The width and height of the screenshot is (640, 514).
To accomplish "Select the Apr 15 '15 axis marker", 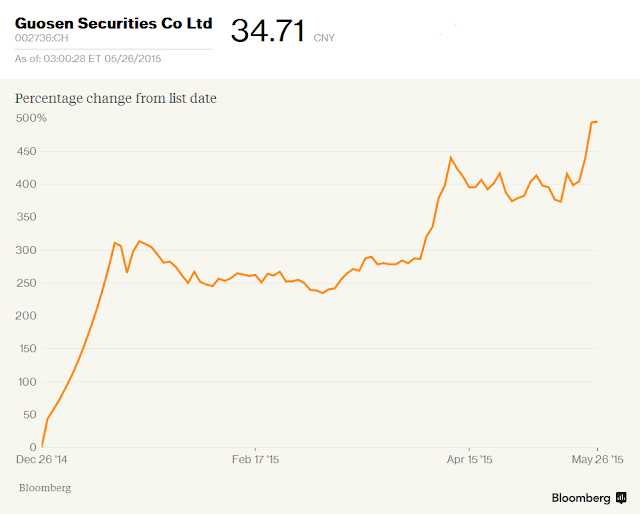I will 470,459.
